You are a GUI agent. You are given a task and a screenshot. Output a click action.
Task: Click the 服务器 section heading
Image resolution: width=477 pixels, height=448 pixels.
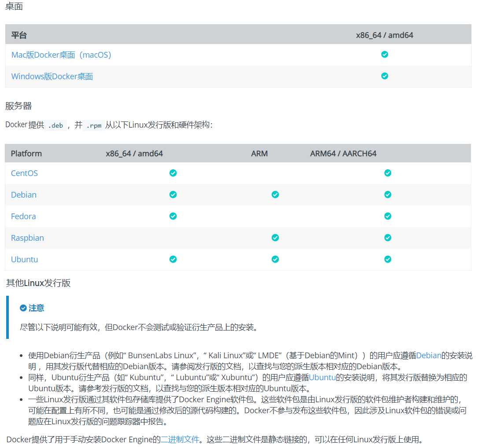18,106
